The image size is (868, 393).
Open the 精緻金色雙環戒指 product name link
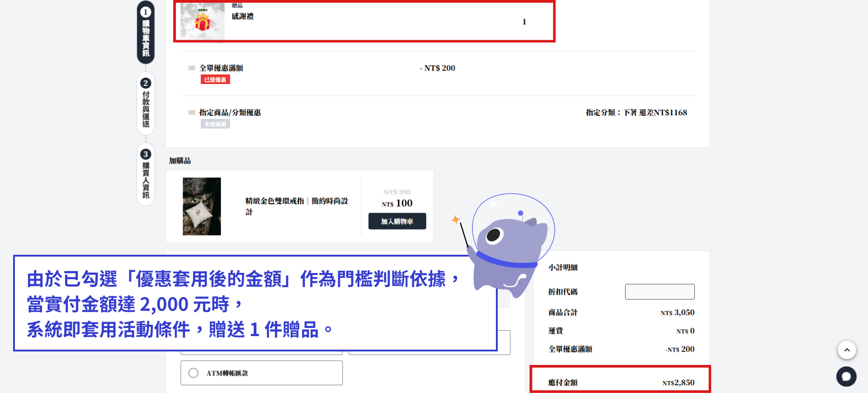click(x=297, y=206)
